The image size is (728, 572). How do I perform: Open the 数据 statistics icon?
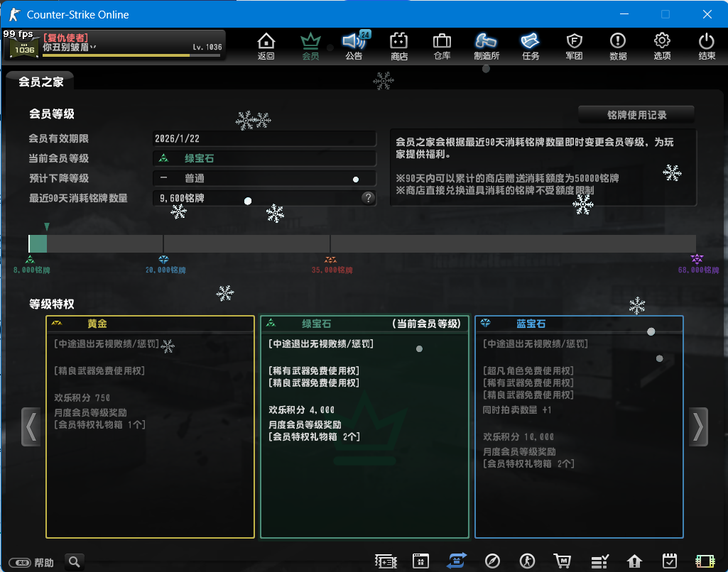point(618,46)
